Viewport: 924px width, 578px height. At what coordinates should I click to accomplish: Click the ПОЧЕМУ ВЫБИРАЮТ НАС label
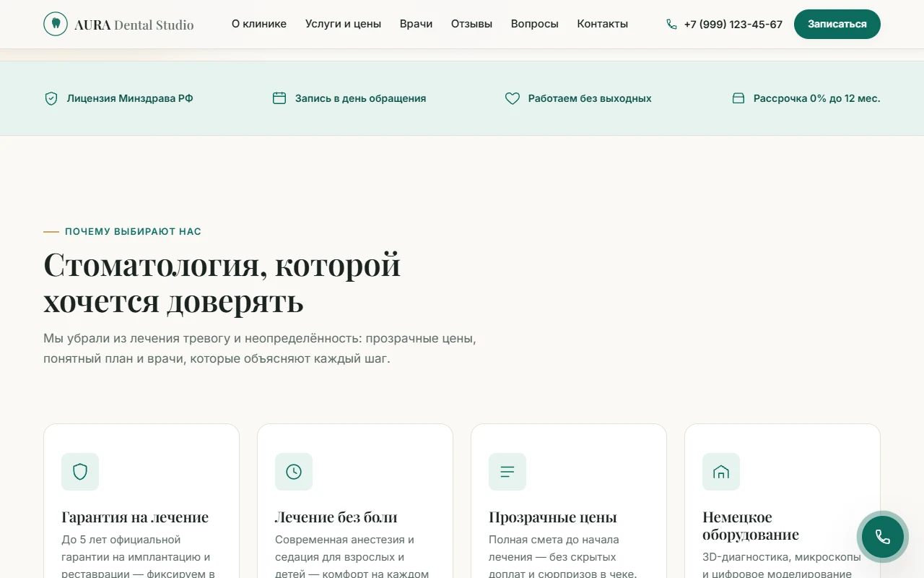click(x=133, y=232)
